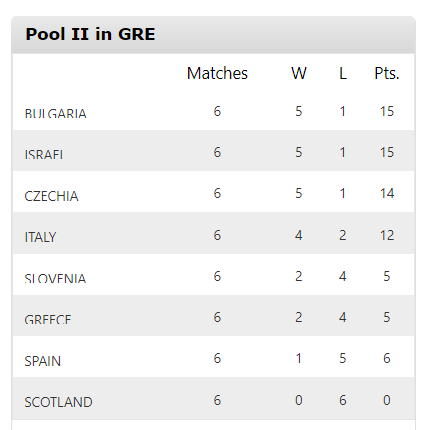Click the Pool II in GRE header

tap(90, 34)
